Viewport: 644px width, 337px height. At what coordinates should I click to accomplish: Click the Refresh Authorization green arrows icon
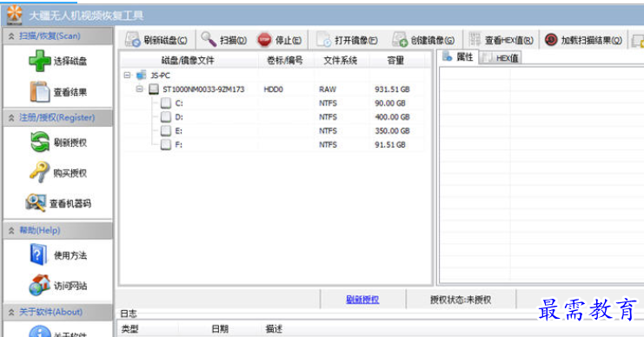40,142
